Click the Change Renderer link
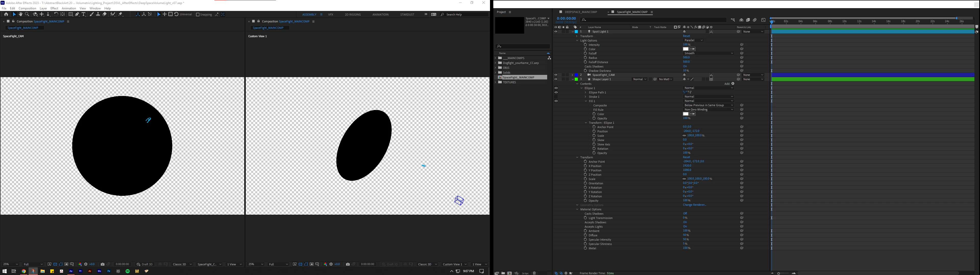The image size is (980, 275). pyautogui.click(x=694, y=205)
